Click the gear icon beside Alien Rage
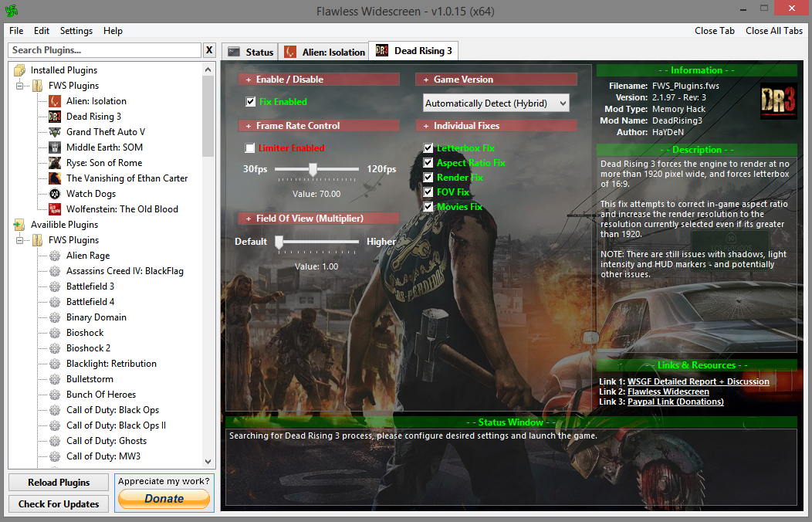Image resolution: width=812 pixels, height=522 pixels. point(55,256)
